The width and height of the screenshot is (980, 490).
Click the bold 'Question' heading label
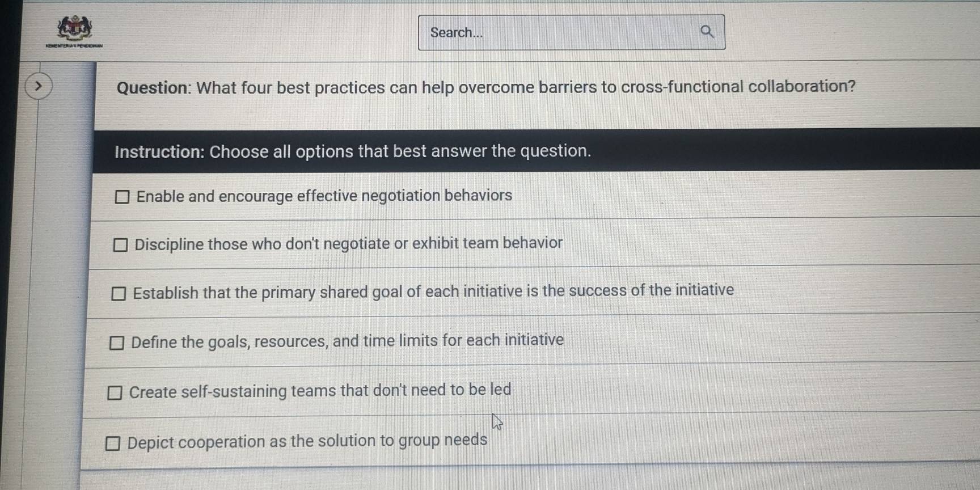click(x=153, y=88)
